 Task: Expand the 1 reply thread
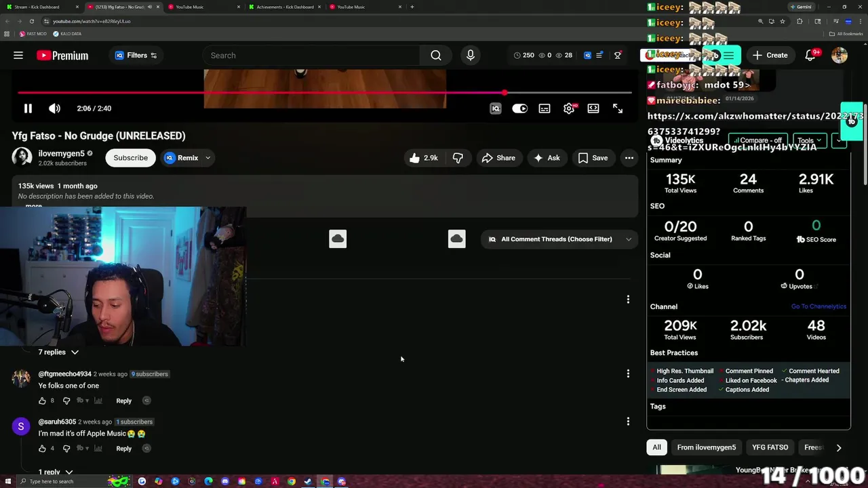(x=55, y=472)
